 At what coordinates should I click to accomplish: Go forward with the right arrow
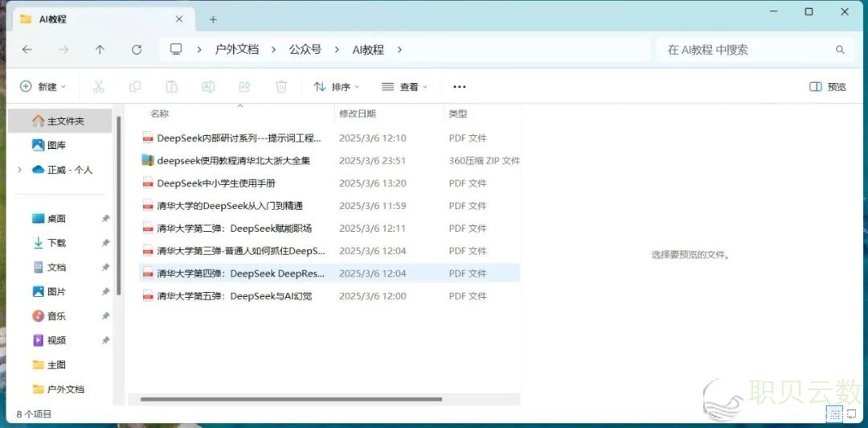63,50
